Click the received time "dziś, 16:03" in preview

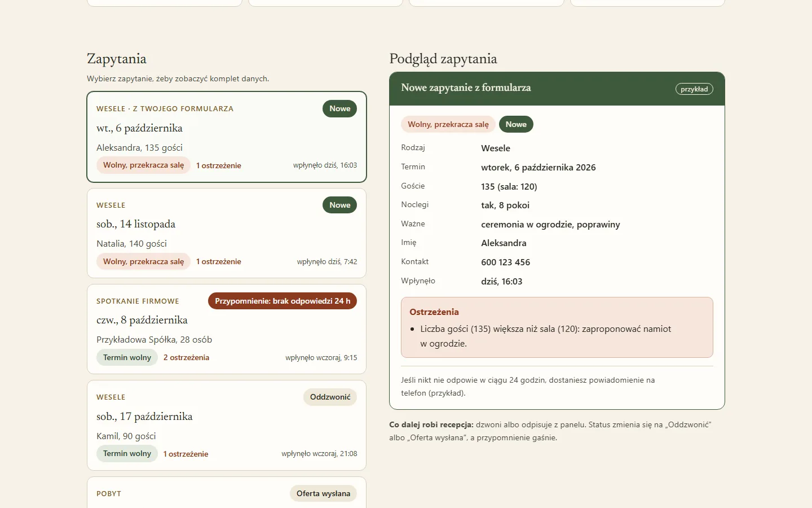[502, 281]
